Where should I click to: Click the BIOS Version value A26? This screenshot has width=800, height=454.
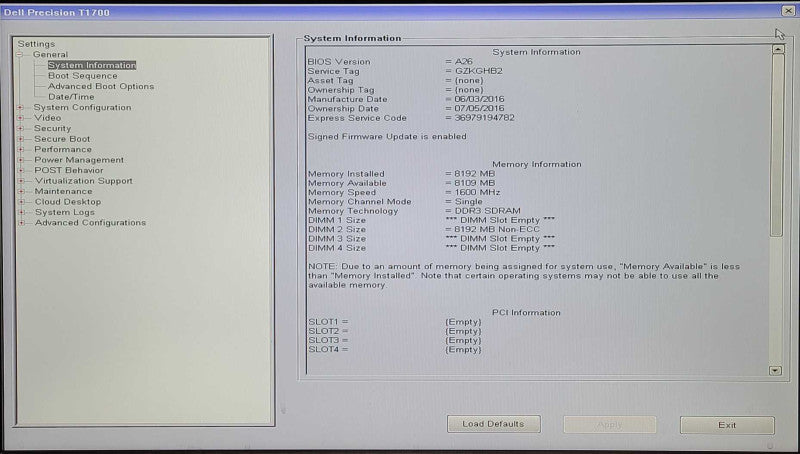[464, 62]
